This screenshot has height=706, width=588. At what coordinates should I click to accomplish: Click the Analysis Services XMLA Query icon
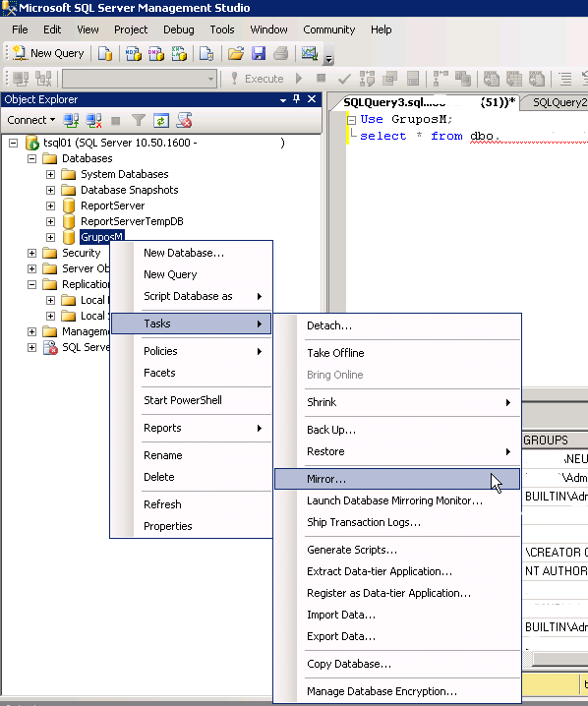(179, 53)
